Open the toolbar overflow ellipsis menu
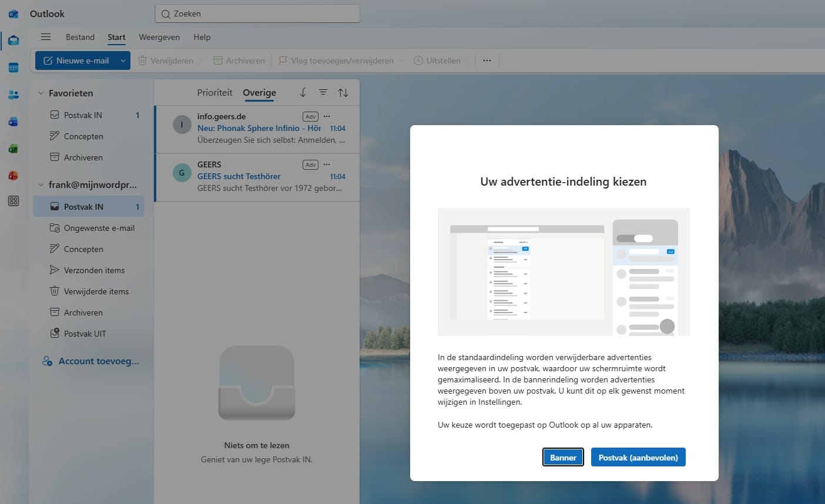The image size is (825, 504). pos(487,61)
